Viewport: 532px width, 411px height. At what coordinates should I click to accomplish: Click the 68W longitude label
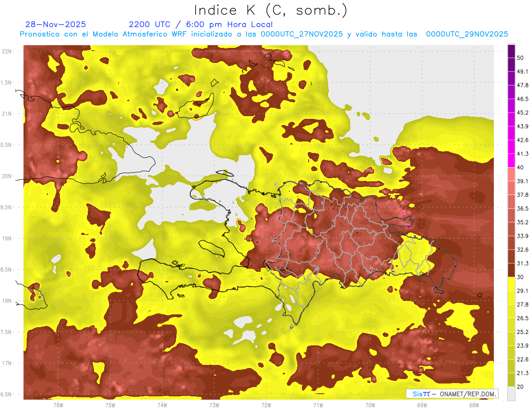pyautogui.click(x=474, y=405)
